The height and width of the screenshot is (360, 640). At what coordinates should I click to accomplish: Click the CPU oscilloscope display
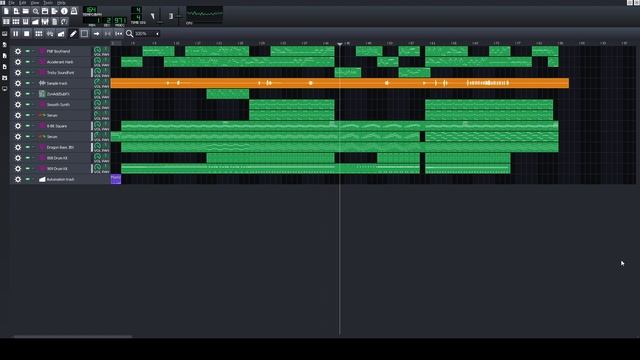pyautogui.click(x=204, y=15)
